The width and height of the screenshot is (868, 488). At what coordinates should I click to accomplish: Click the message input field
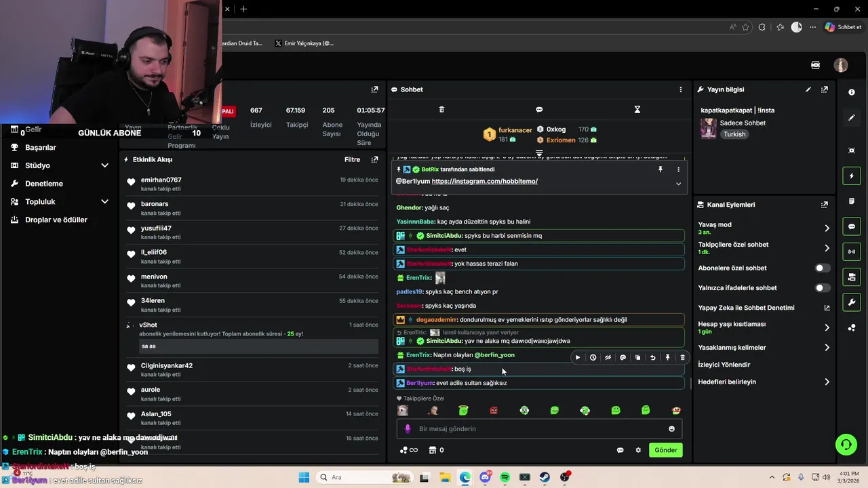(x=539, y=428)
